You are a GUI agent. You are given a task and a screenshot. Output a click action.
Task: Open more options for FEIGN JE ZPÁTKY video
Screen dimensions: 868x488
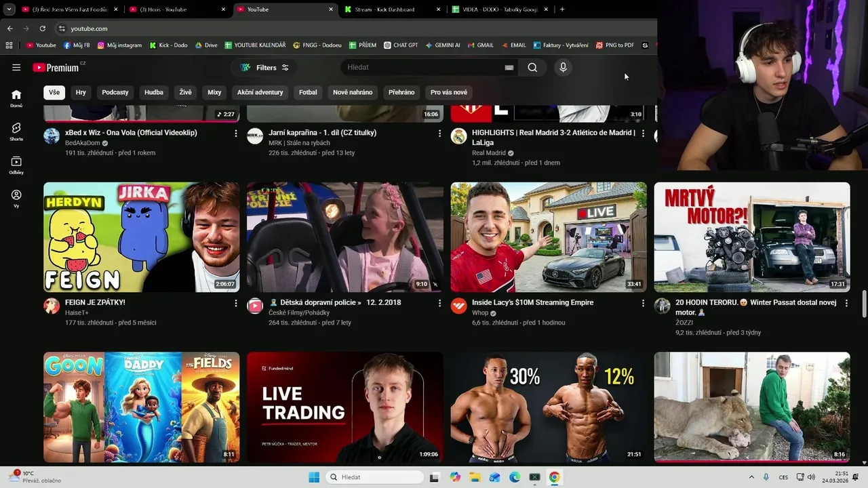click(236, 303)
